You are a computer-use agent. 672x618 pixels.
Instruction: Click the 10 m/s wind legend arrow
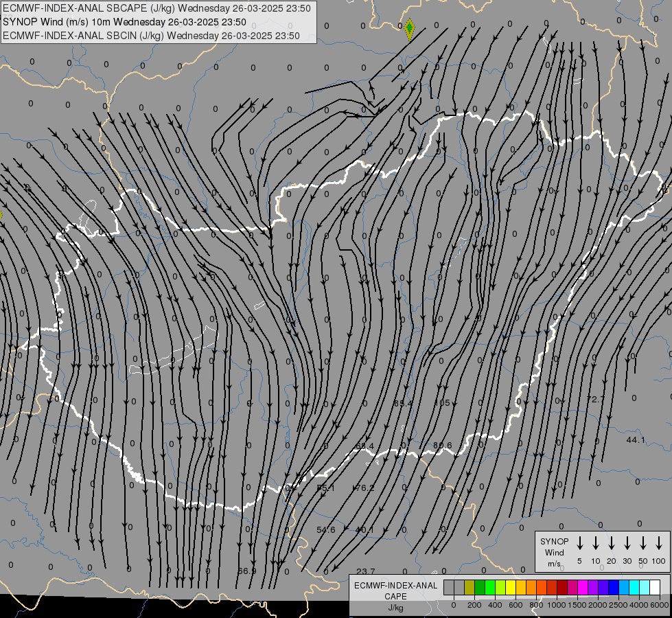596,543
